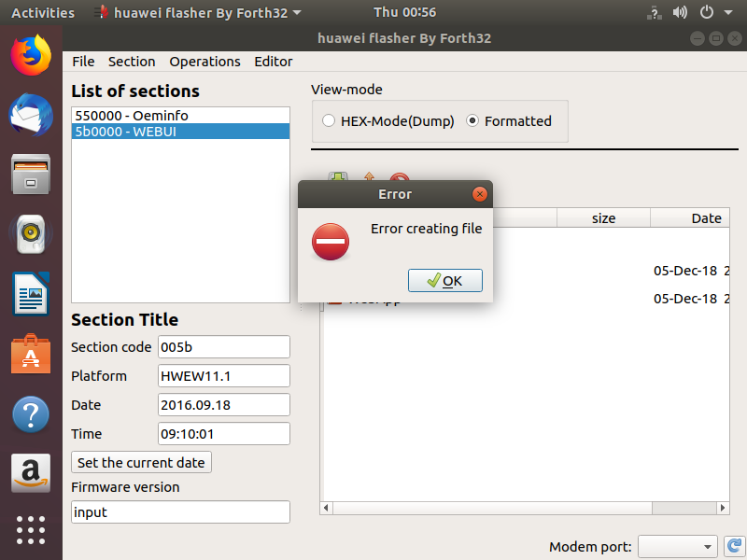This screenshot has height=560, width=747.
Task: Open the Section menu
Action: (x=132, y=62)
